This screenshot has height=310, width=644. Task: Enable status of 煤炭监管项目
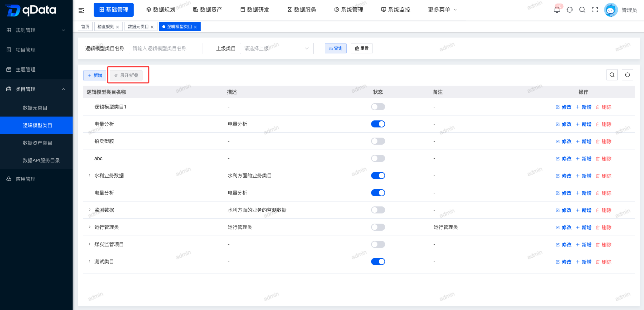click(x=378, y=244)
